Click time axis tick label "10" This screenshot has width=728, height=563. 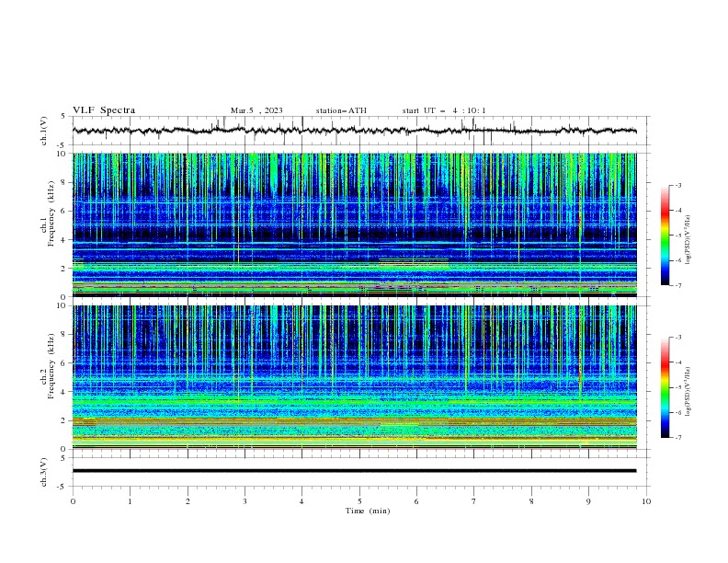point(646,501)
